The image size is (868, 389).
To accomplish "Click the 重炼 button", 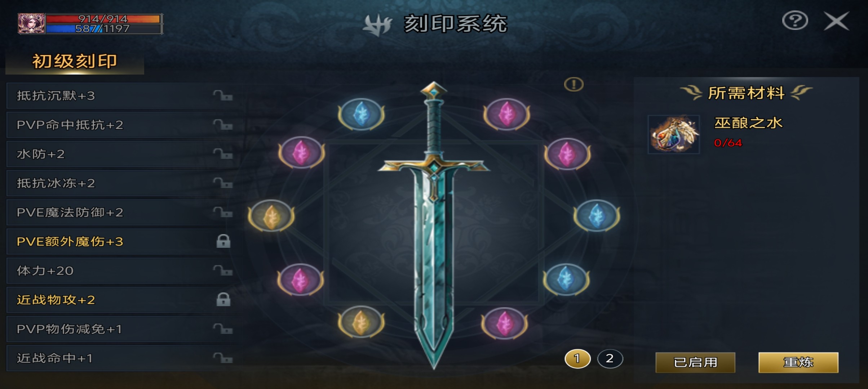I will click(798, 362).
